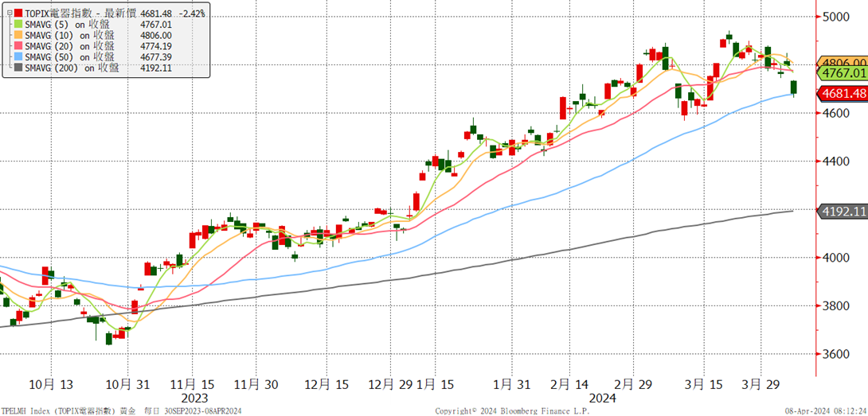The width and height of the screenshot is (868, 416).
Task: Click the pink SMAVG (20) color swatch
Action: coord(19,46)
